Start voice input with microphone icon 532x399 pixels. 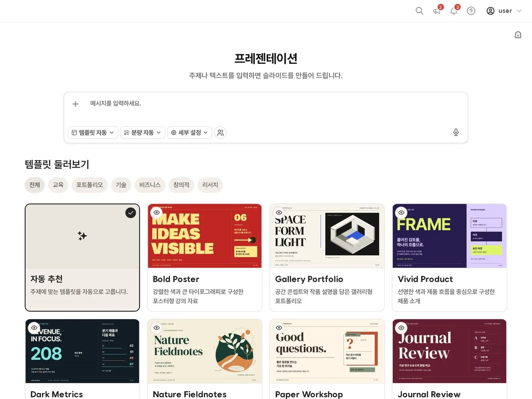coord(456,132)
